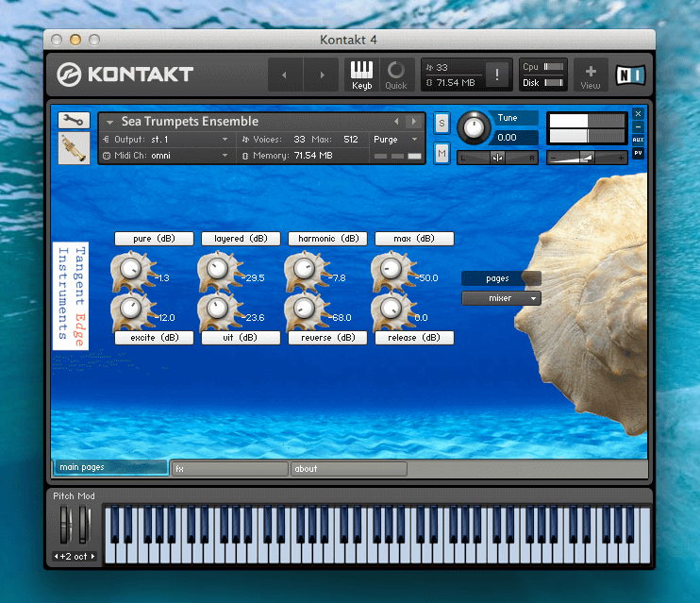Toggle the AUX sends button
Viewport: 700px width, 603px height.
638,140
